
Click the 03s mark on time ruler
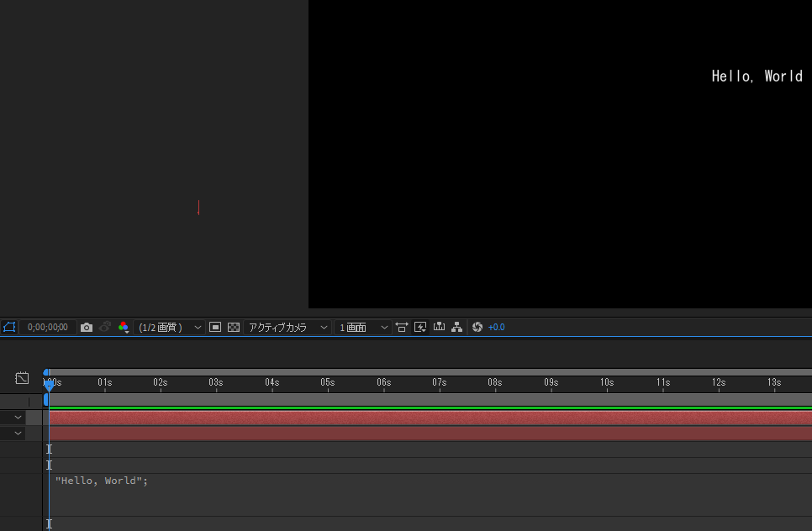click(x=216, y=382)
